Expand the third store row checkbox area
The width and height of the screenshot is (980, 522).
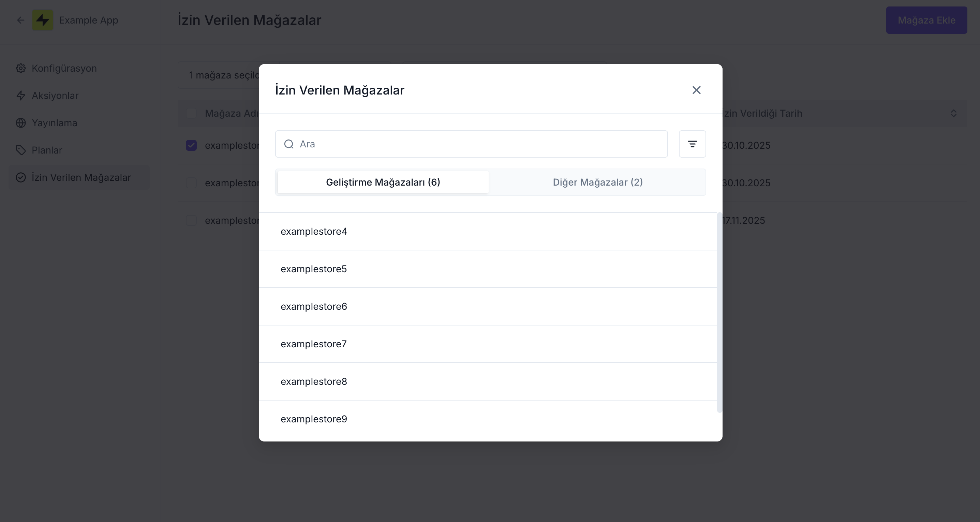tap(191, 220)
